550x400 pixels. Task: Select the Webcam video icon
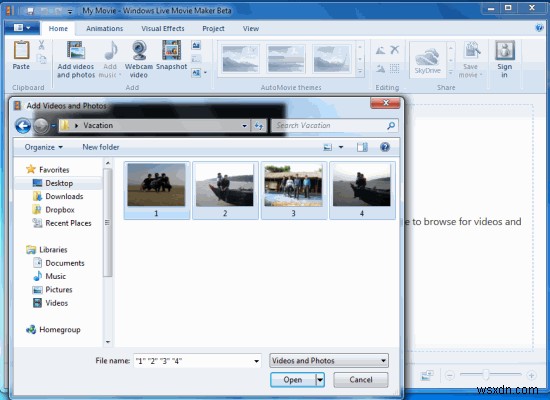[x=139, y=50]
